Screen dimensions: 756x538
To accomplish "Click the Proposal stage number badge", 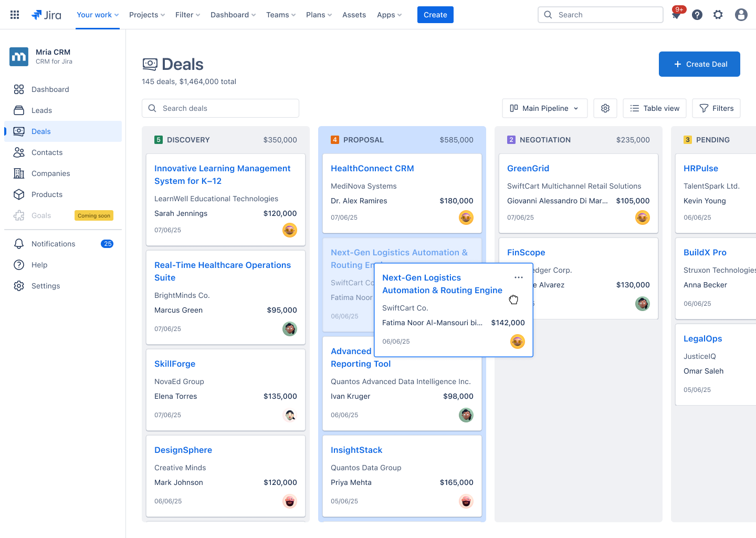I will click(335, 140).
